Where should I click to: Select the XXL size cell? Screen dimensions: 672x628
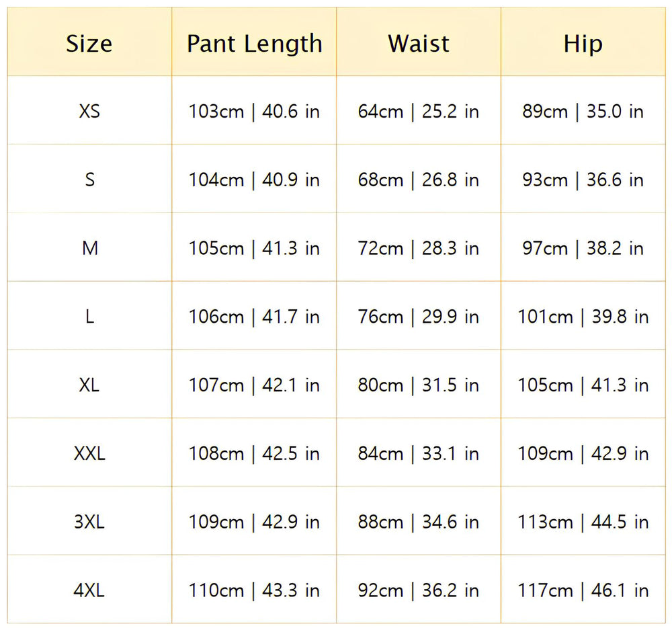tap(89, 454)
